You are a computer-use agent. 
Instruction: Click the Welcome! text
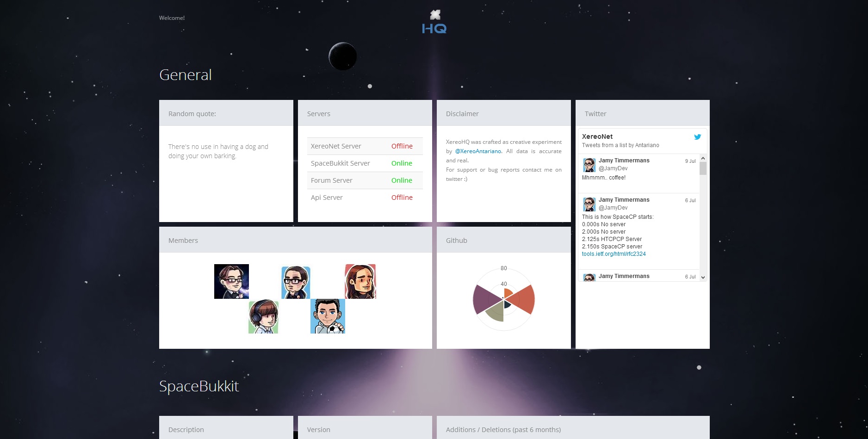click(x=172, y=18)
